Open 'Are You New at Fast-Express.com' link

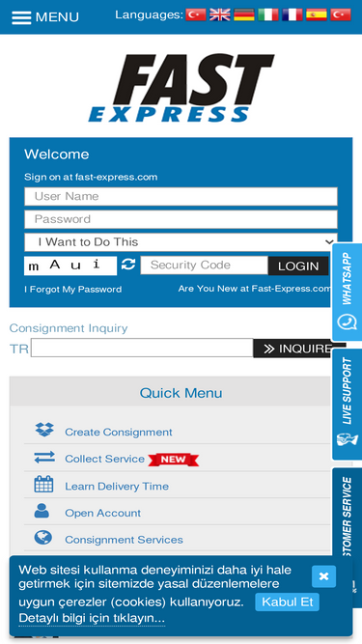tap(254, 289)
